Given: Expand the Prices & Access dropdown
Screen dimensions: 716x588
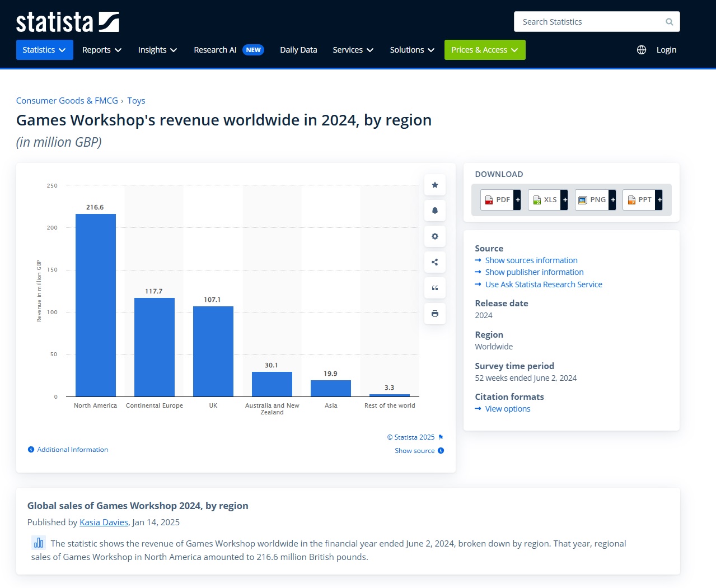Looking at the screenshot, I should click(x=485, y=50).
